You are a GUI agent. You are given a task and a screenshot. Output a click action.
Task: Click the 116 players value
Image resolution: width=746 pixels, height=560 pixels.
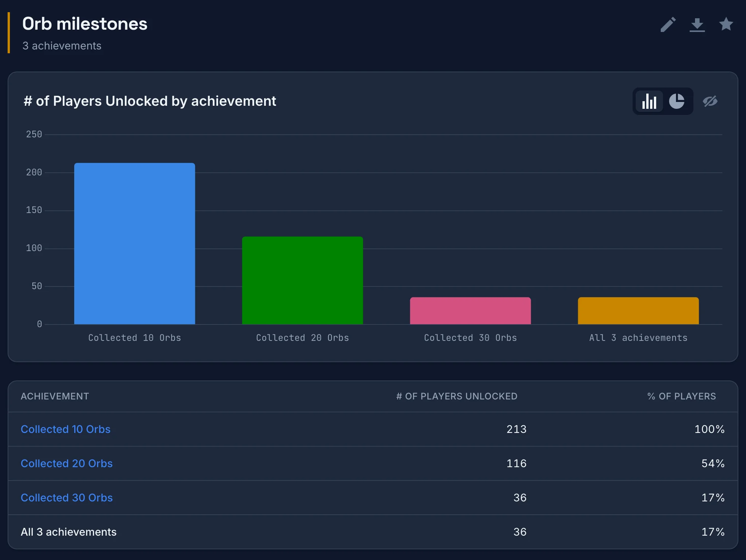tap(516, 463)
